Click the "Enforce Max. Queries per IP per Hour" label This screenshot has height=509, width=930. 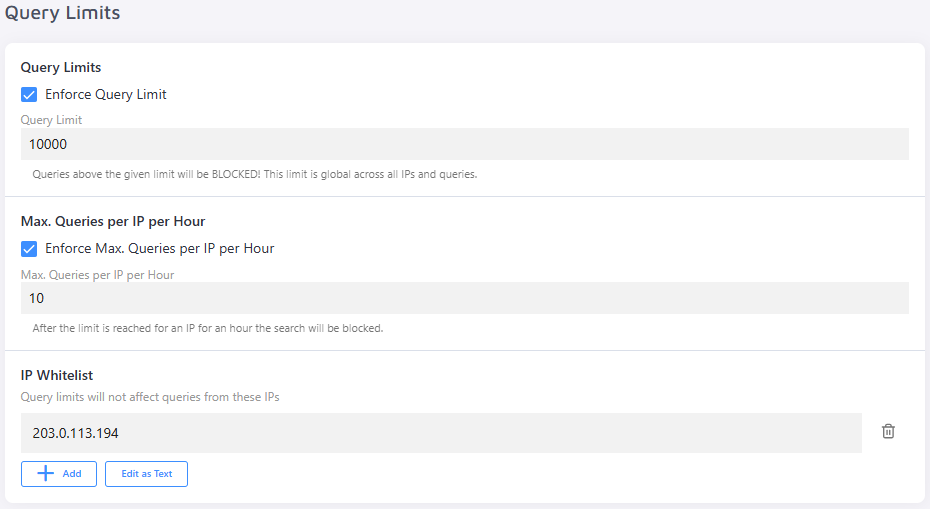coord(160,248)
